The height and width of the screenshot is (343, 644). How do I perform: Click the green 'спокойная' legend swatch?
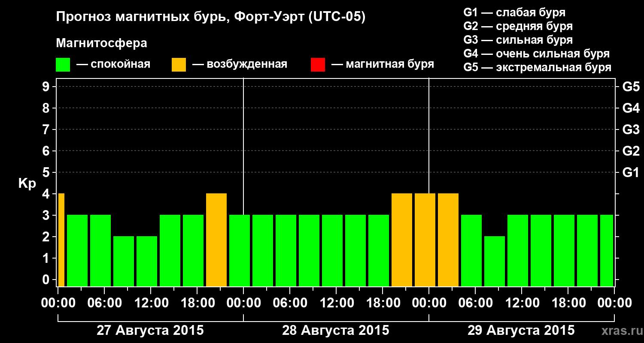63,65
